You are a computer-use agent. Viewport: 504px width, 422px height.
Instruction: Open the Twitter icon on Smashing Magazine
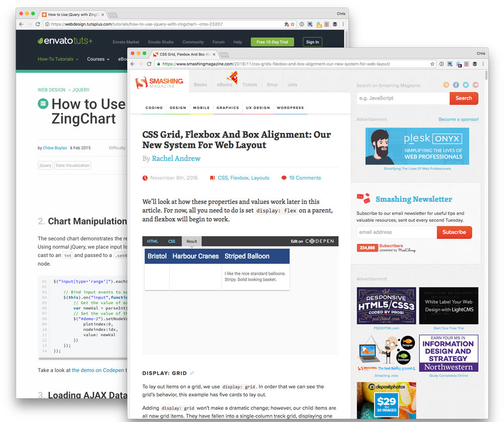coord(466,85)
